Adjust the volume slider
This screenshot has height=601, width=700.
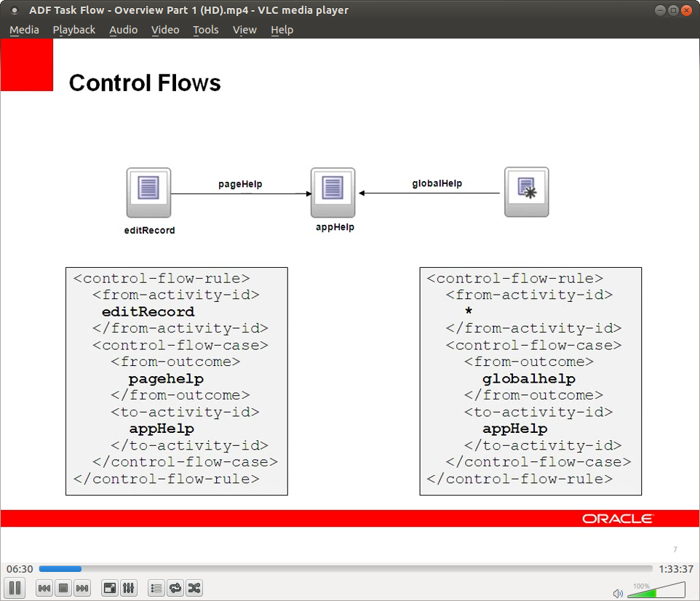[x=655, y=591]
